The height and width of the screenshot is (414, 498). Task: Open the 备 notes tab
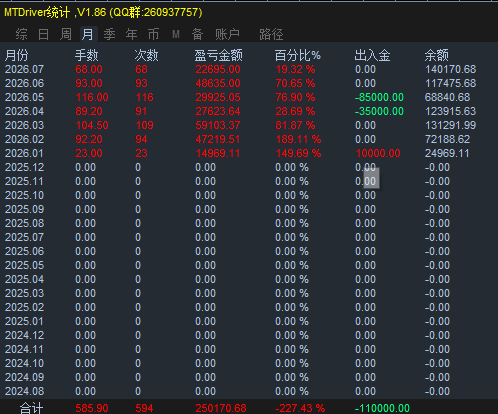[197, 34]
